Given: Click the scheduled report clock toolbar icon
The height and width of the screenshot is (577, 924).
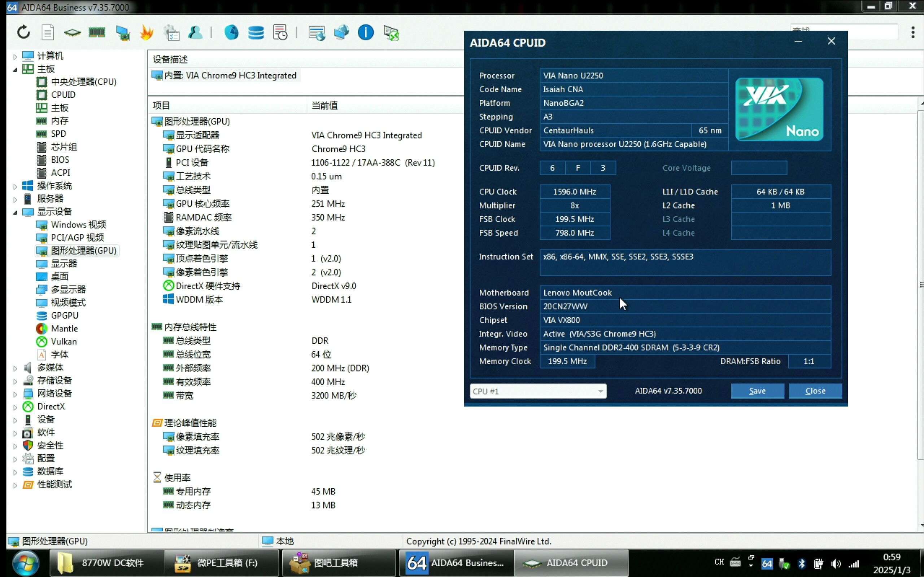Looking at the screenshot, I should [280, 32].
